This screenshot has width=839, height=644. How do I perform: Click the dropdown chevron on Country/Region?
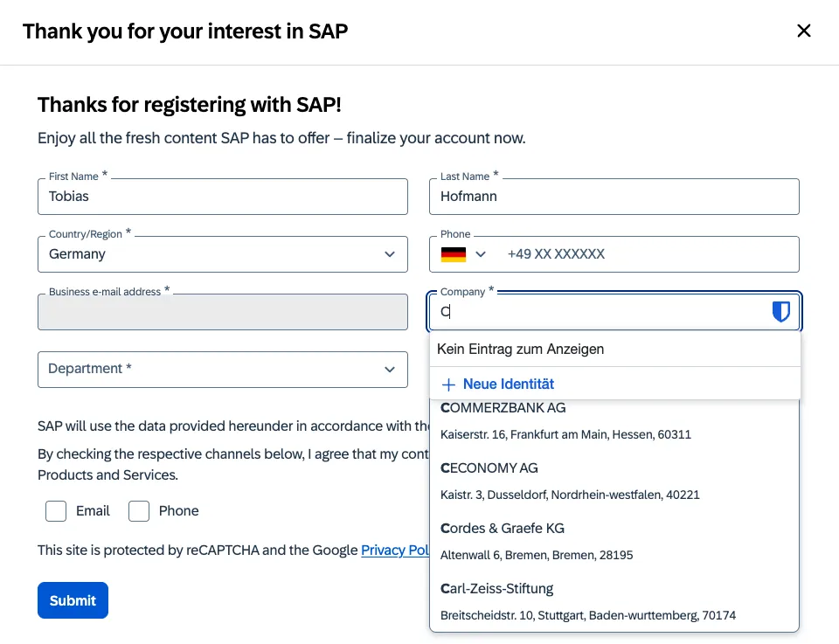pyautogui.click(x=390, y=253)
